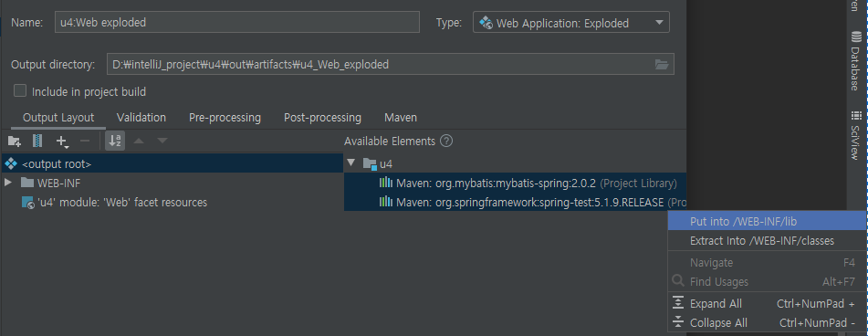Click the artifact Name input field
This screenshot has height=336, width=868.
(237, 23)
